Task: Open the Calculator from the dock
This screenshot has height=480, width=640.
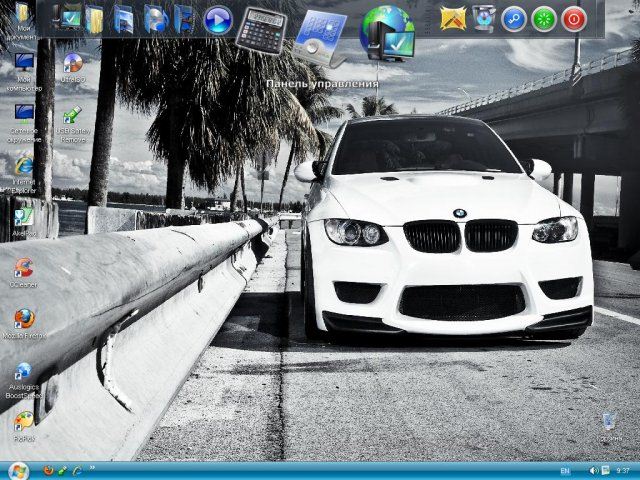Action: click(261, 31)
